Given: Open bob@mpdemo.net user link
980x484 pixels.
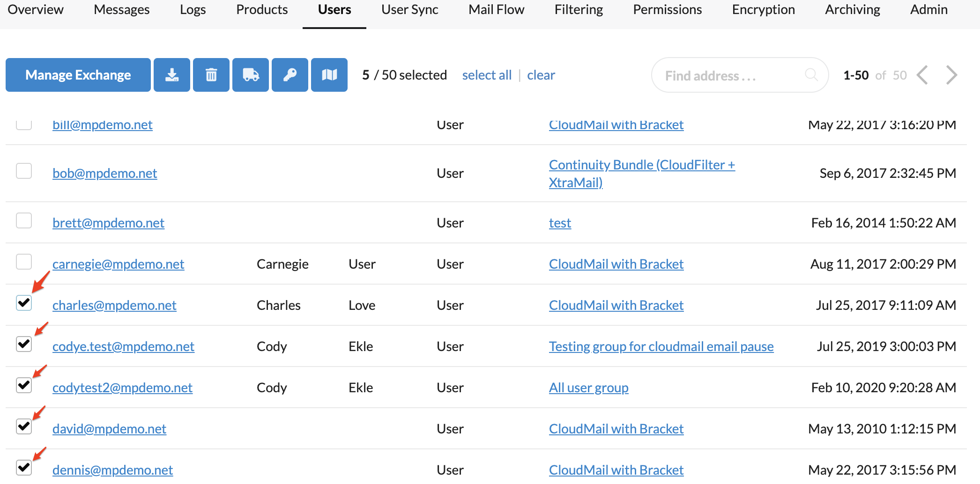Looking at the screenshot, I should pos(105,173).
